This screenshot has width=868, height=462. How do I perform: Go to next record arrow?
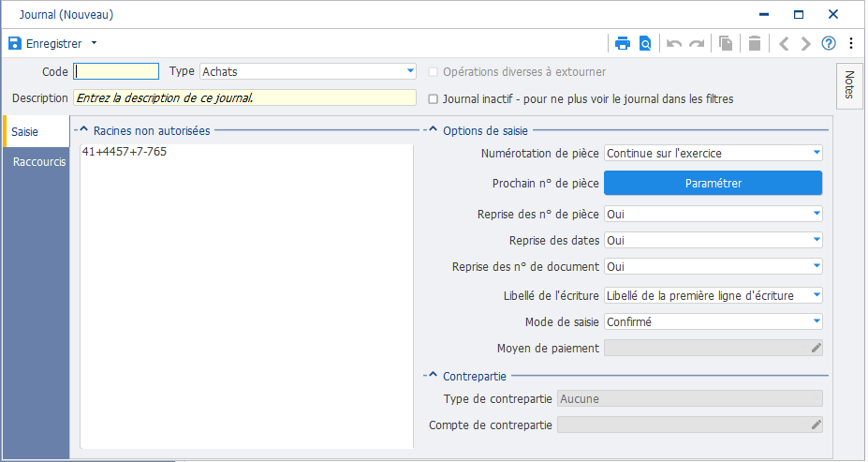click(x=806, y=43)
